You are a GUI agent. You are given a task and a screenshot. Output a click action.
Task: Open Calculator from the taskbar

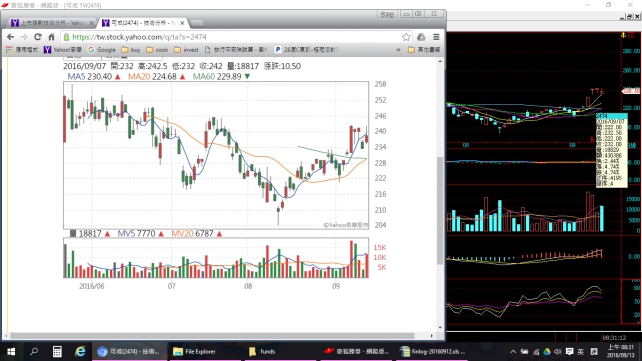coord(57,352)
